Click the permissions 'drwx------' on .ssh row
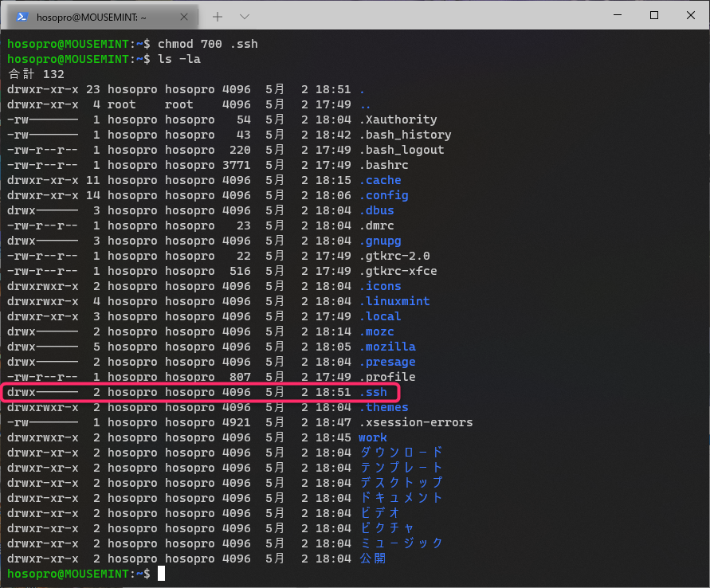710x588 pixels. coord(42,392)
